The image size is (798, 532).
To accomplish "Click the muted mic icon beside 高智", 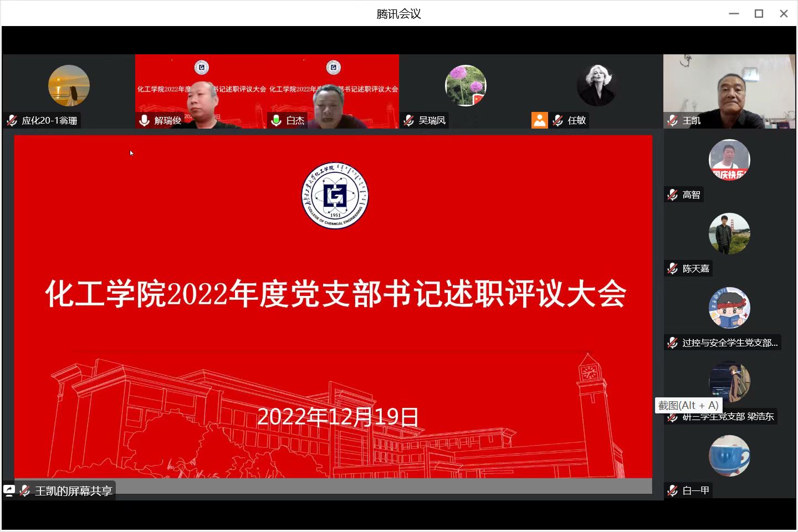I will (x=673, y=195).
